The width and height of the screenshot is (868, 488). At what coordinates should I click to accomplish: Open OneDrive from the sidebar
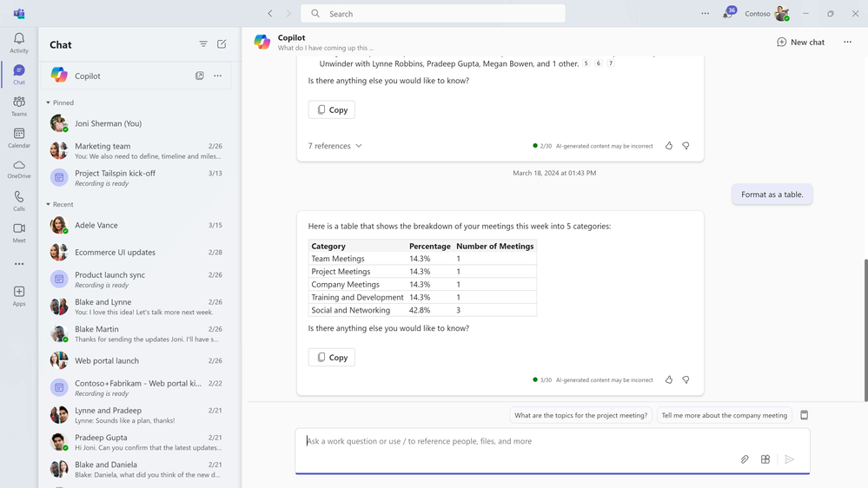click(x=19, y=169)
